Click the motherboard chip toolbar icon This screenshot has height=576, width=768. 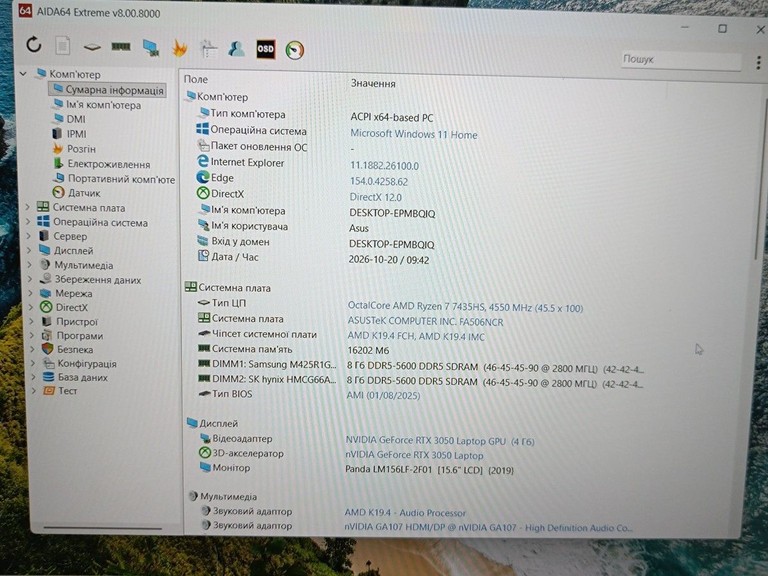click(92, 47)
